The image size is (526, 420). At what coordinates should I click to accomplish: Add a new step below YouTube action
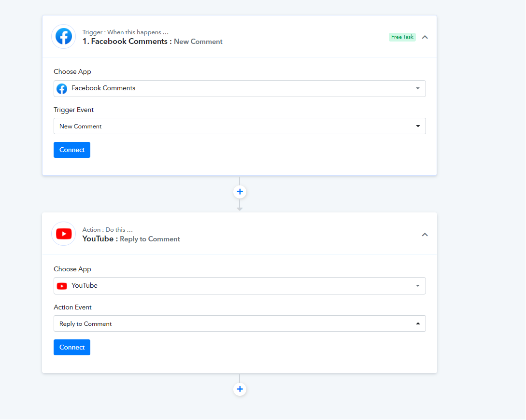(x=240, y=389)
